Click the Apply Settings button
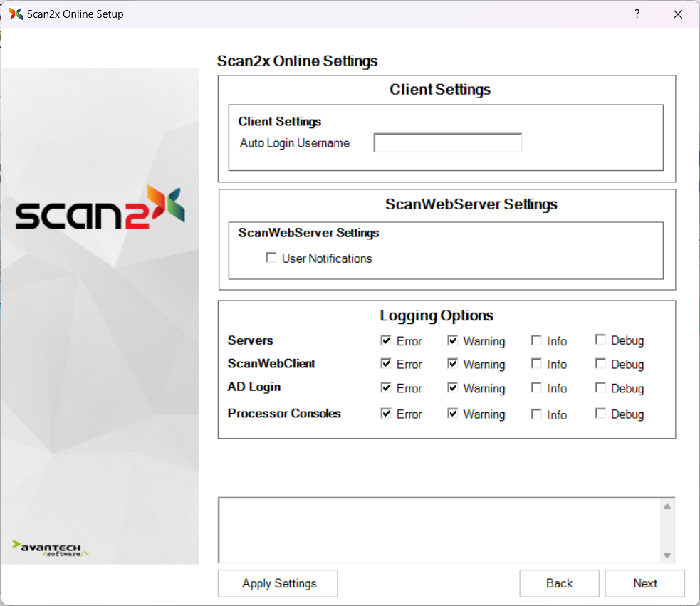 [278, 583]
